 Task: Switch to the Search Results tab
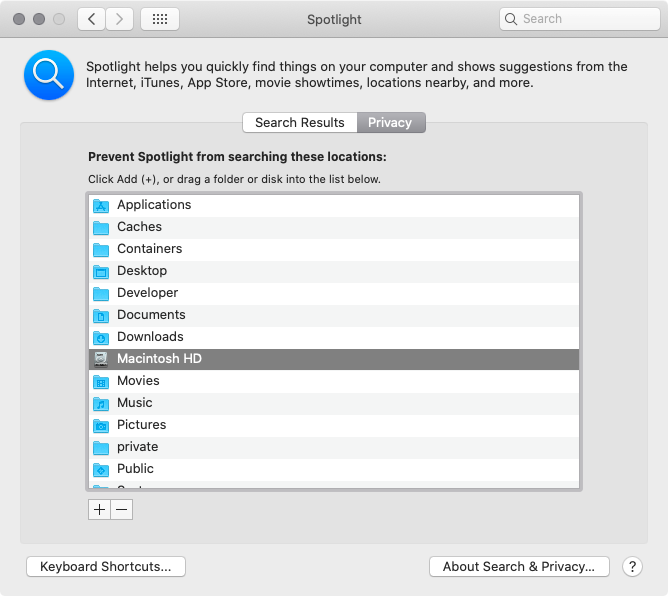pos(300,123)
